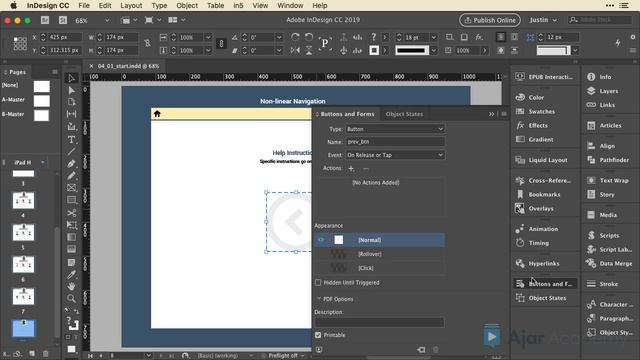
Task: Select the Gap tool
Action: (x=71, y=114)
